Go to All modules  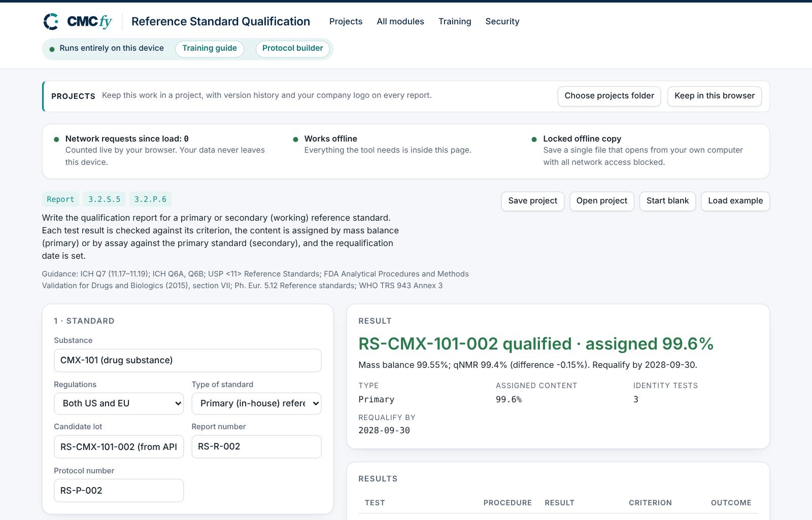point(400,21)
